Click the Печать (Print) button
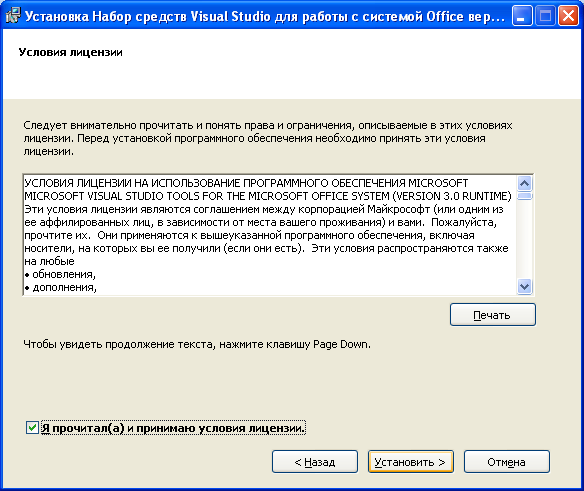 (x=492, y=315)
